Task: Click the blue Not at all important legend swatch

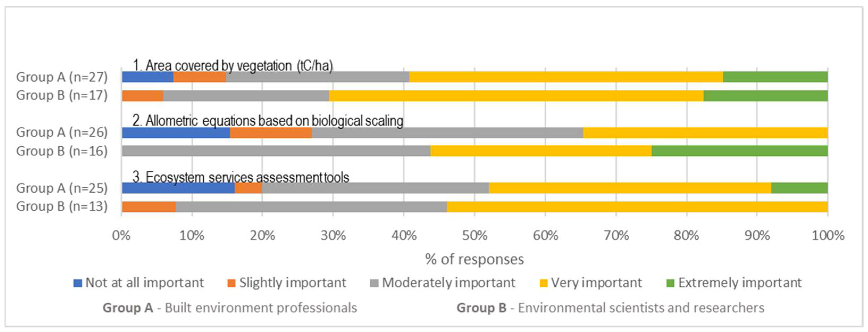Action: point(78,283)
